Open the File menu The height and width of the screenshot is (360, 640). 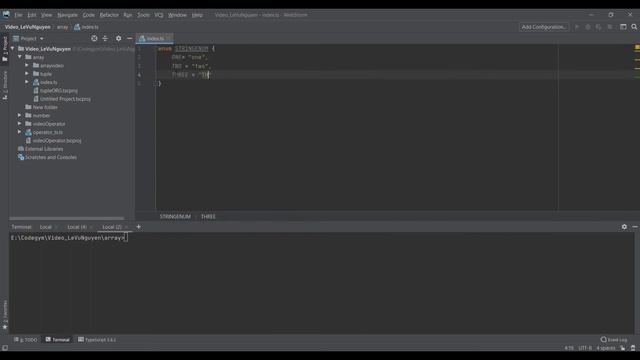tap(18, 15)
